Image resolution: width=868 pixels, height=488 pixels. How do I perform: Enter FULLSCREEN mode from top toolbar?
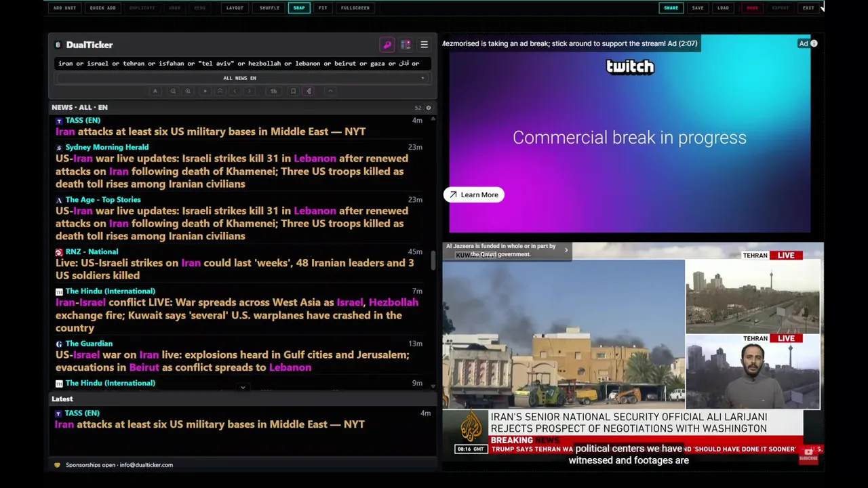[x=355, y=8]
